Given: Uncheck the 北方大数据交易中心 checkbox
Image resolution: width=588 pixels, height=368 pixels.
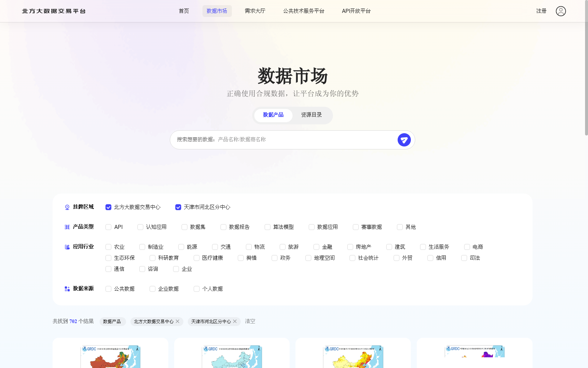Looking at the screenshot, I should coord(108,207).
